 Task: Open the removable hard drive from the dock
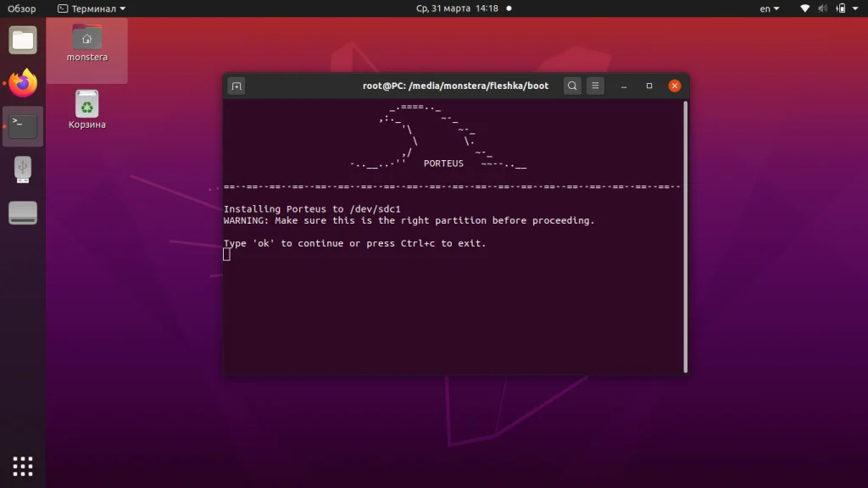pos(22,213)
